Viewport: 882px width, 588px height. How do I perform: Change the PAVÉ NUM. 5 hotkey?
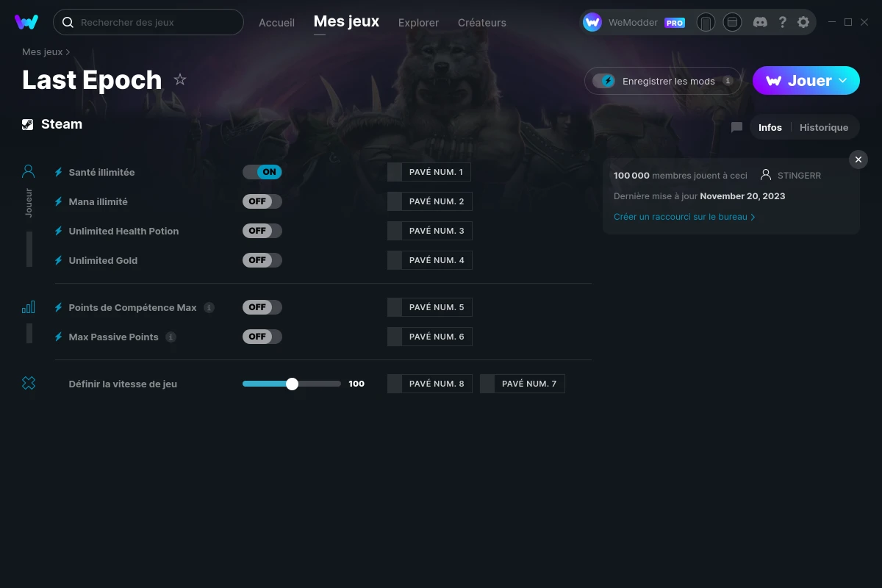coord(430,307)
